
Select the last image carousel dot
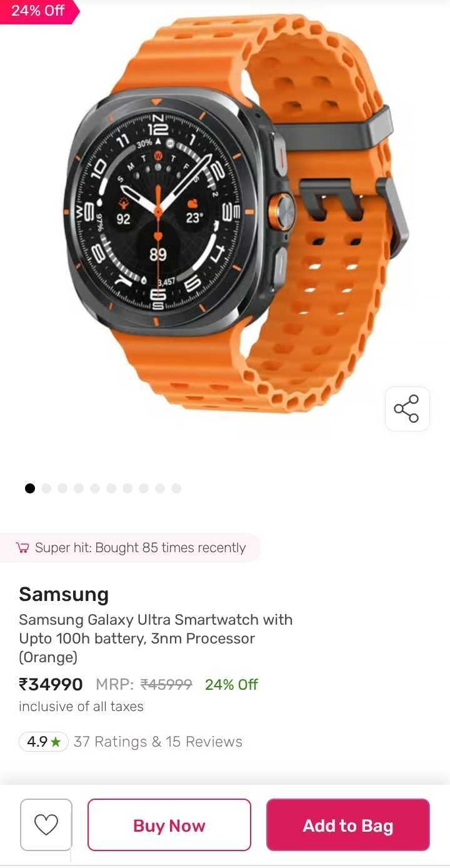coord(176,488)
